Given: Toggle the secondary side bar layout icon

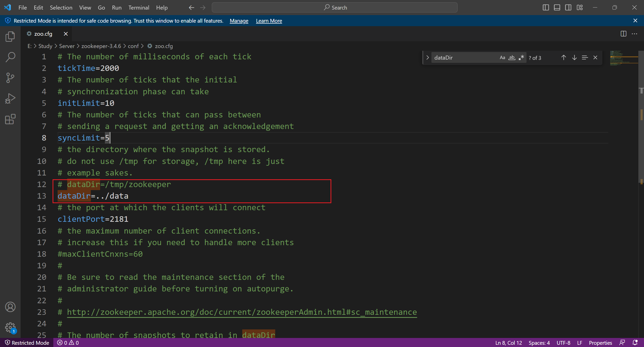Looking at the screenshot, I should coord(568,8).
